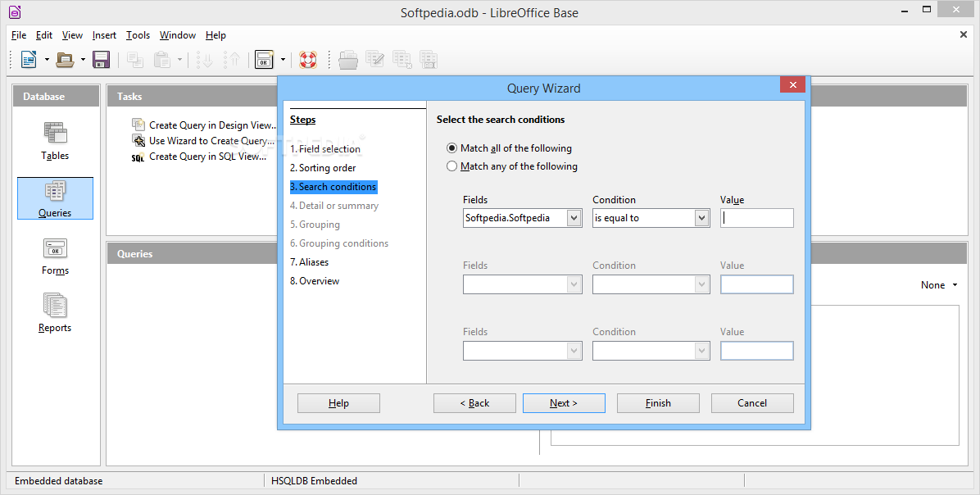This screenshot has height=495, width=980.
Task: Select Tables in the Database pane
Action: tap(55, 141)
